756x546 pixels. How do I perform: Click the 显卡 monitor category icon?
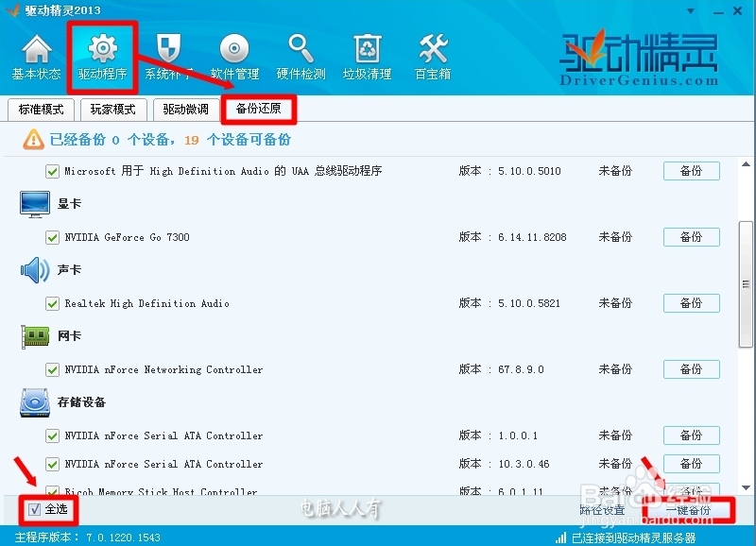click(x=35, y=204)
